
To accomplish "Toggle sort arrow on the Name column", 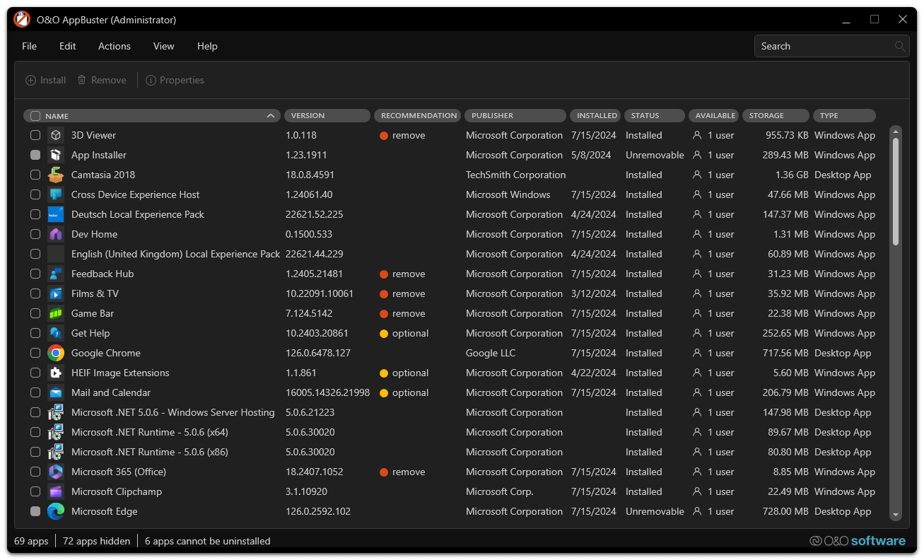I will [271, 116].
